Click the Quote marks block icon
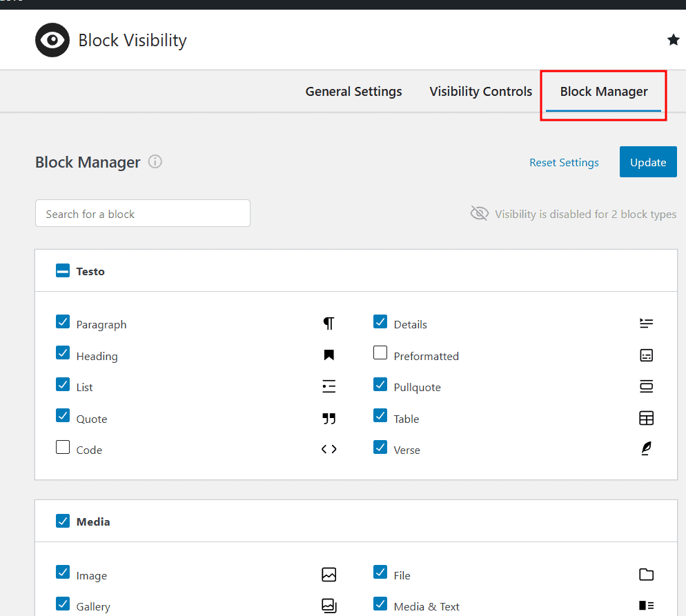 329,419
